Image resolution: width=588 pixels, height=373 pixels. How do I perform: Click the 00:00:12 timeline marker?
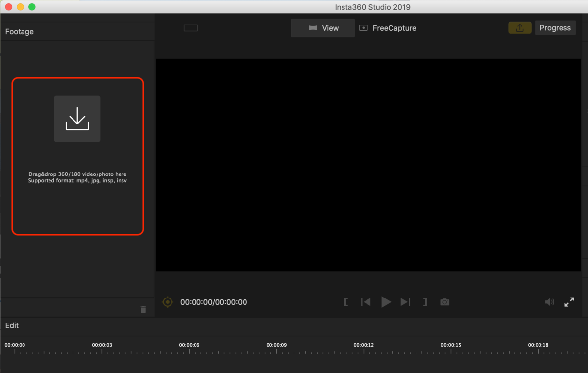point(364,345)
